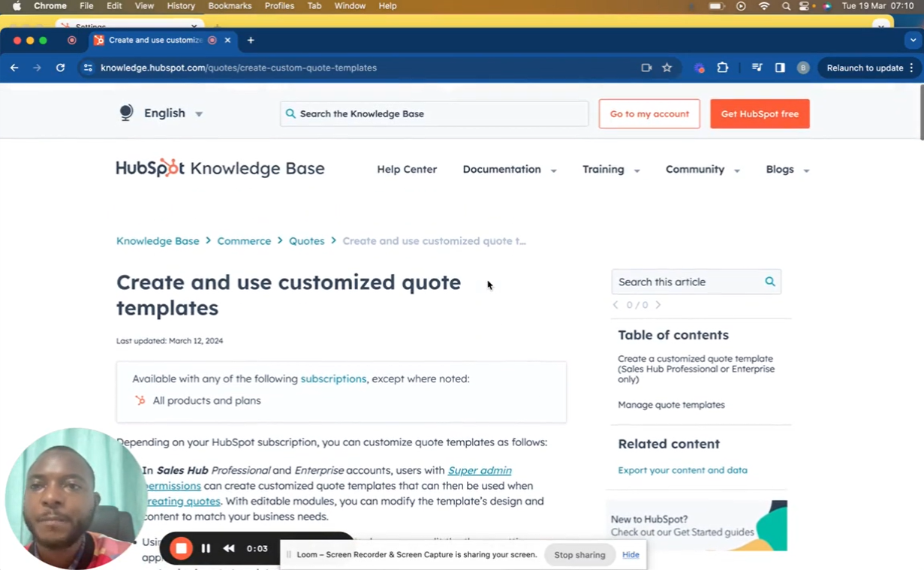Jump to Create a customized quote template section
Image resolution: width=924 pixels, height=570 pixels.
(696, 369)
